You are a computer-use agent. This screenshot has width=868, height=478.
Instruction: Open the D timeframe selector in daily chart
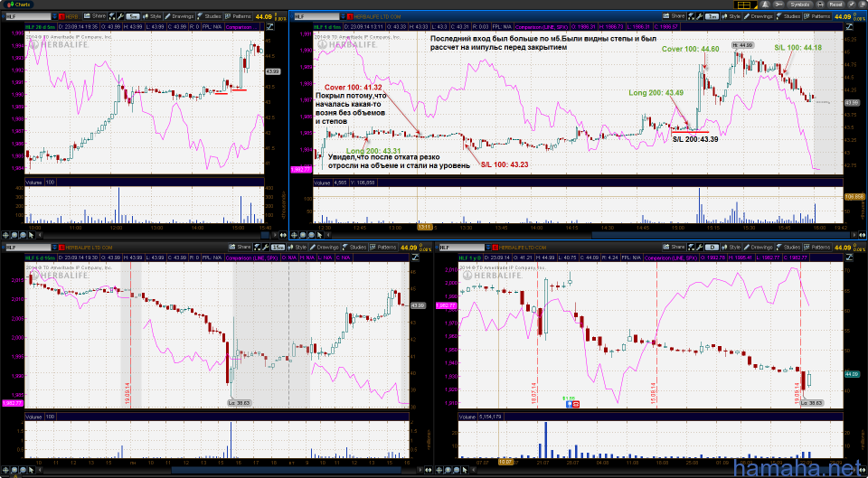tap(712, 248)
